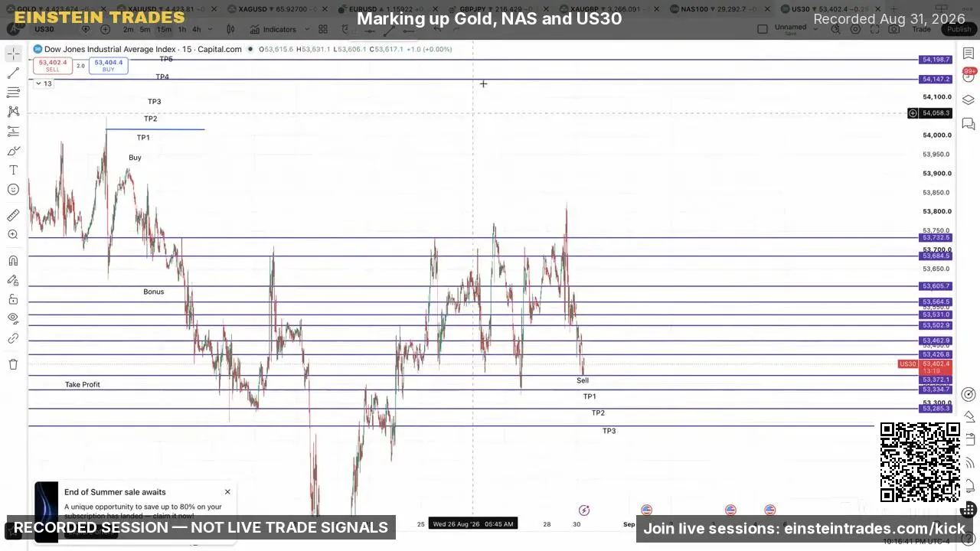Select the 15m timeframe
This screenshot has width=980, height=551.
164,29
